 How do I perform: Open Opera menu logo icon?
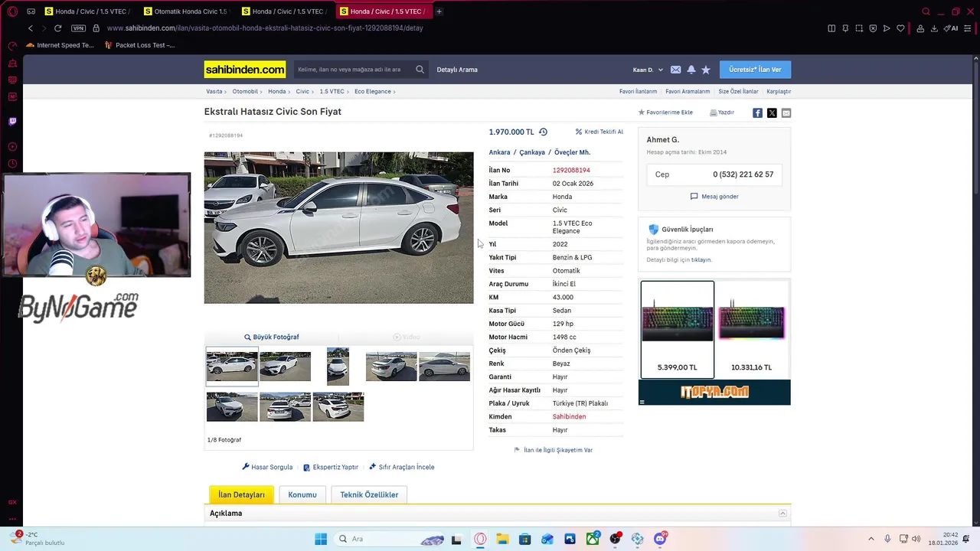pos(12,11)
